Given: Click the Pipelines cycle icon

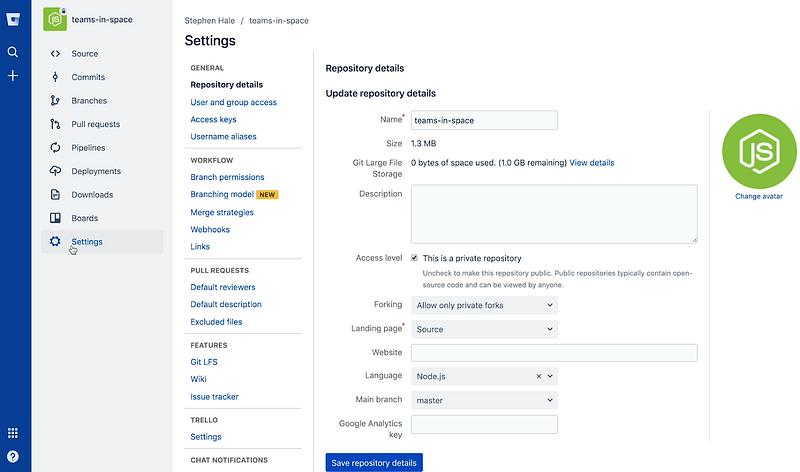Looking at the screenshot, I should [55, 147].
